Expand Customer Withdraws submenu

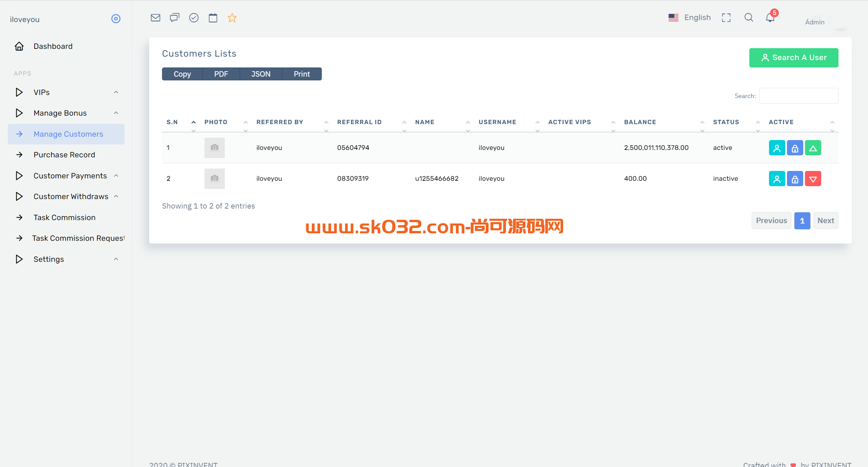click(x=66, y=196)
